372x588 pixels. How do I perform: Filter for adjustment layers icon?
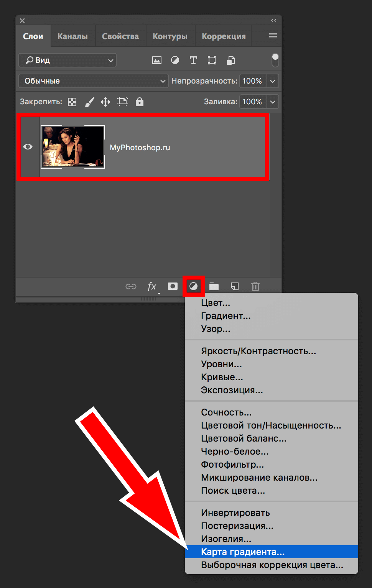tap(175, 60)
